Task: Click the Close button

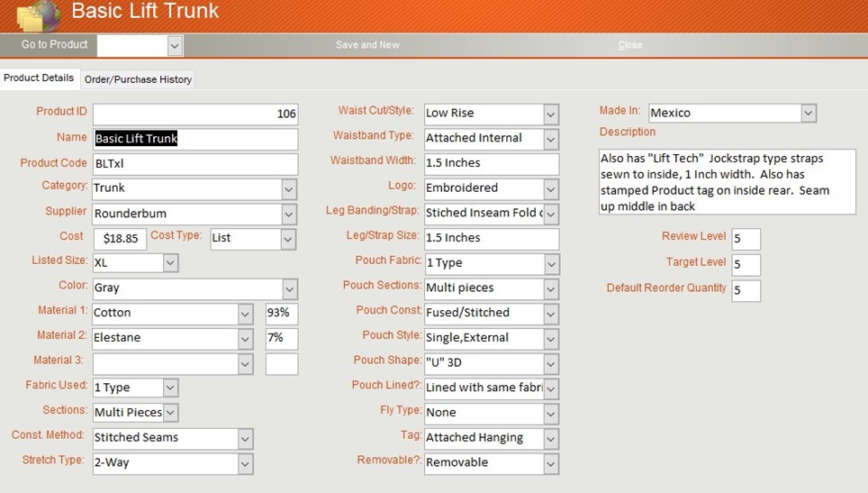Action: [x=630, y=45]
